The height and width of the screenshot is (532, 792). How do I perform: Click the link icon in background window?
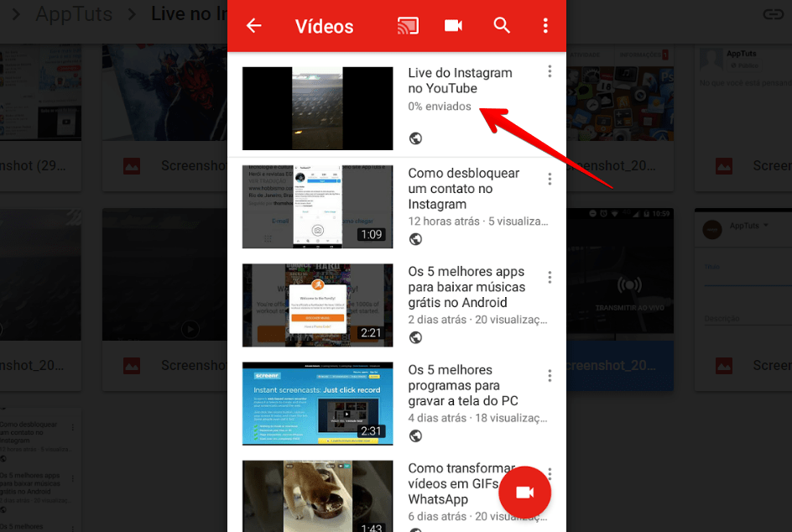point(773,14)
